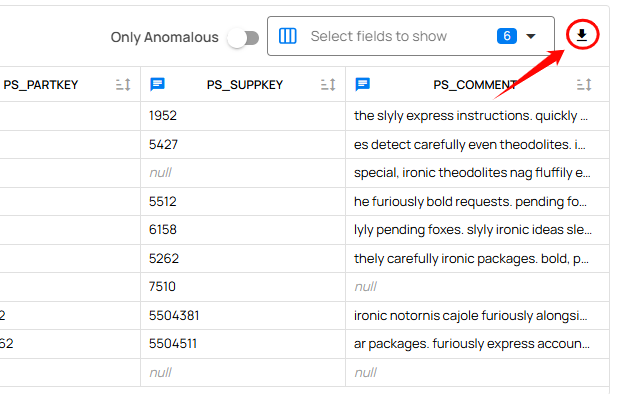Click the comment 'thely carefully ironic packages'
The width and height of the screenshot is (619, 394).
471,258
